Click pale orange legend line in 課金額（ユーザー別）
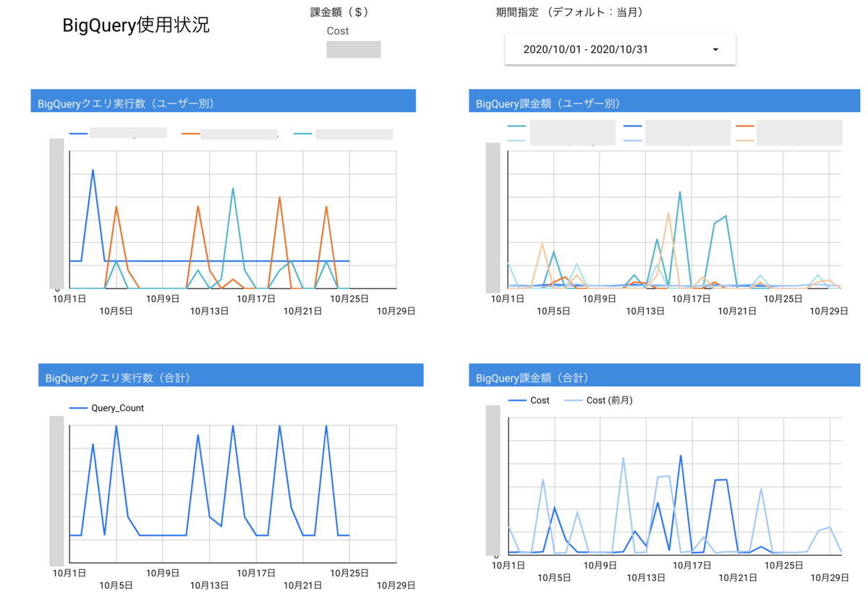868x604 pixels. pos(744,141)
